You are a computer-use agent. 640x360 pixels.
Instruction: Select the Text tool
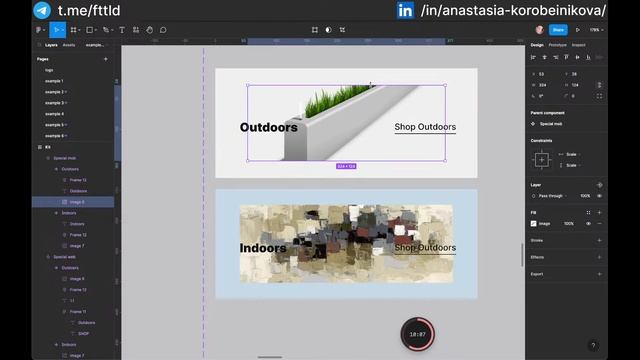(x=122, y=30)
